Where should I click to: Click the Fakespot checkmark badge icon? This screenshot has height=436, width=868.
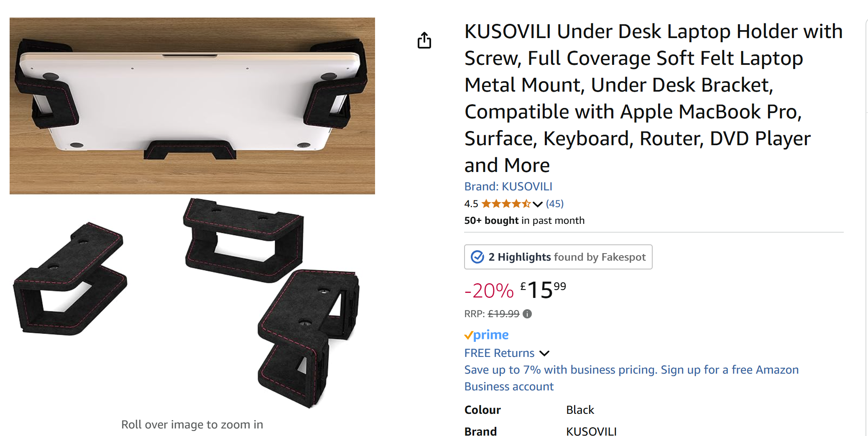[477, 257]
